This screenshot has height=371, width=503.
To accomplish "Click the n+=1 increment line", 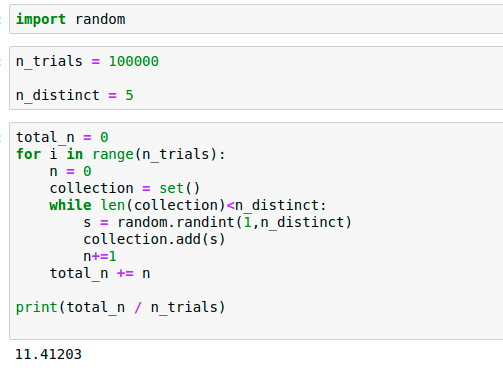I will point(100,256).
